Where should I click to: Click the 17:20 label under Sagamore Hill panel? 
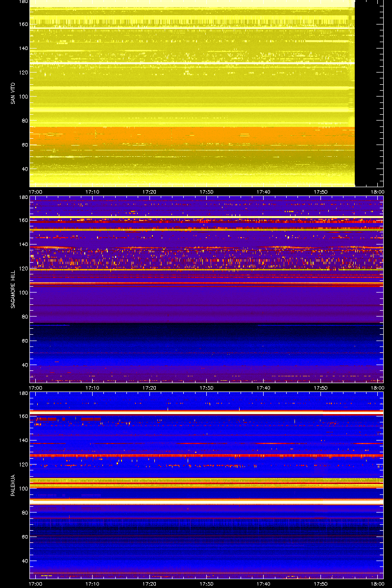click(149, 388)
